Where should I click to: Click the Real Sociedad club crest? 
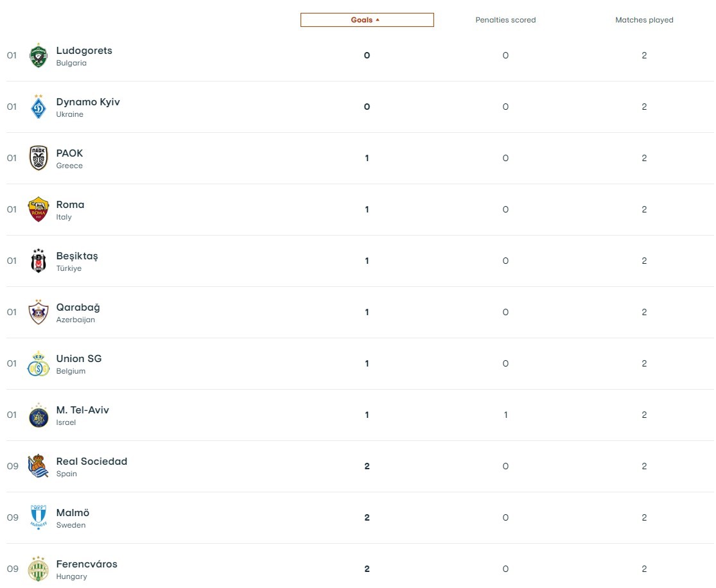coord(39,467)
